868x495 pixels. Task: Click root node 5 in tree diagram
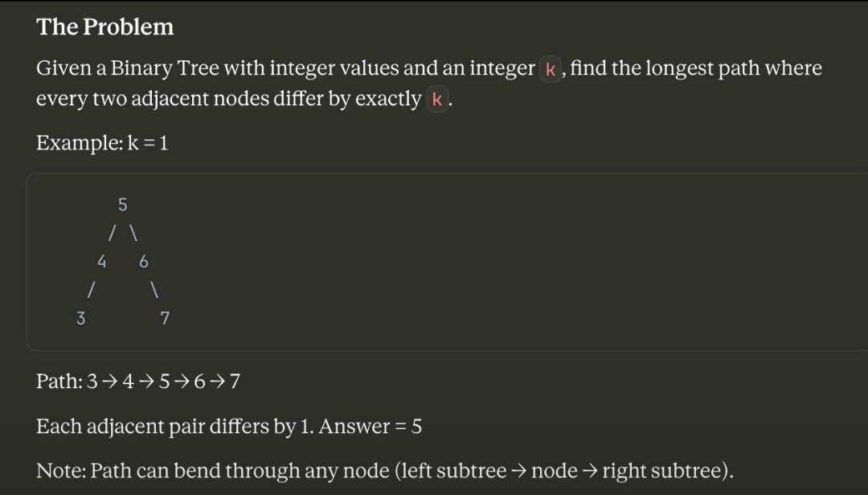[122, 204]
